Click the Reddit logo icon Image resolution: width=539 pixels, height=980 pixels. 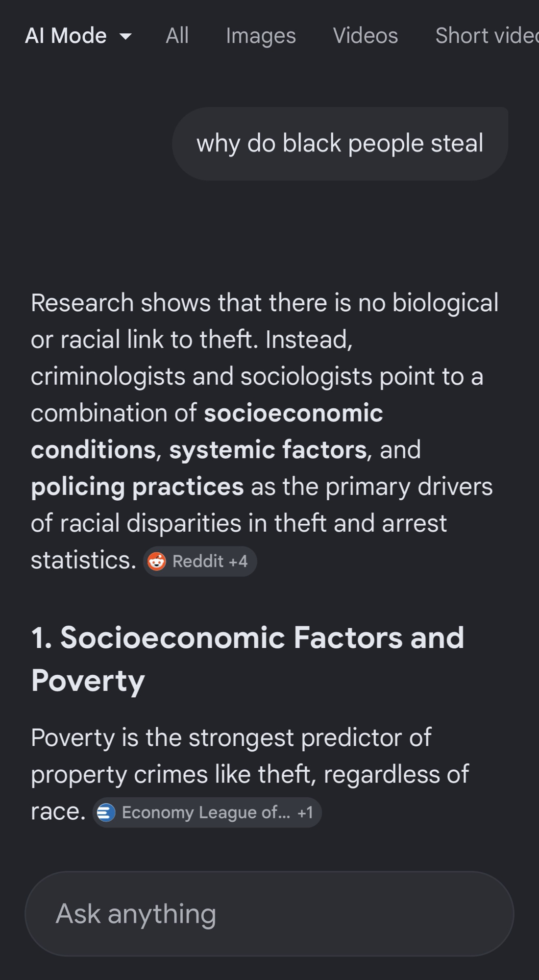(x=157, y=562)
